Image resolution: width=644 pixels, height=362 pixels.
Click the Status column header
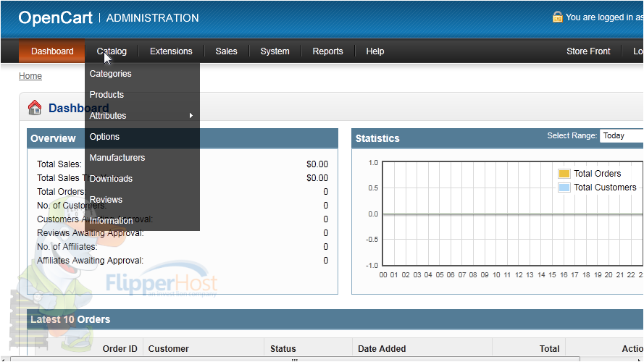(283, 349)
